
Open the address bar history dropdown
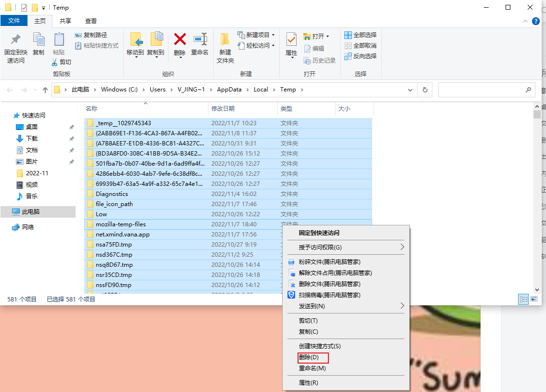pyautogui.click(x=410, y=90)
